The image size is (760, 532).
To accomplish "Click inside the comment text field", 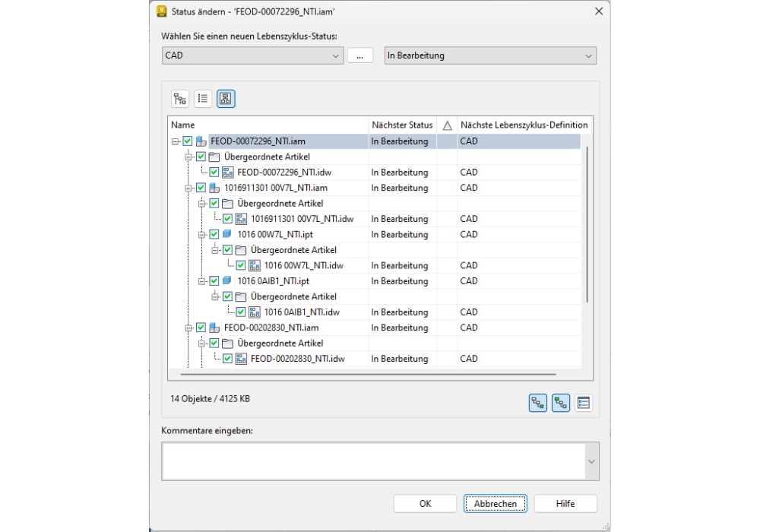I will click(x=372, y=461).
